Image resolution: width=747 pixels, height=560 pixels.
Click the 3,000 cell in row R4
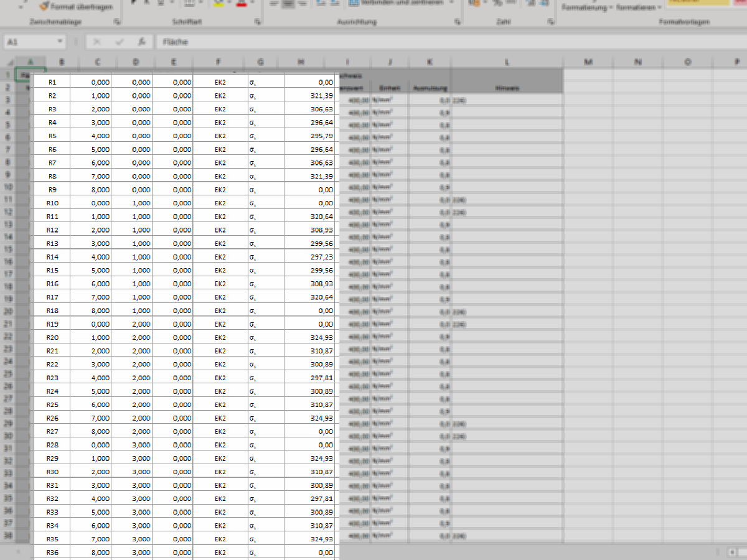point(91,123)
